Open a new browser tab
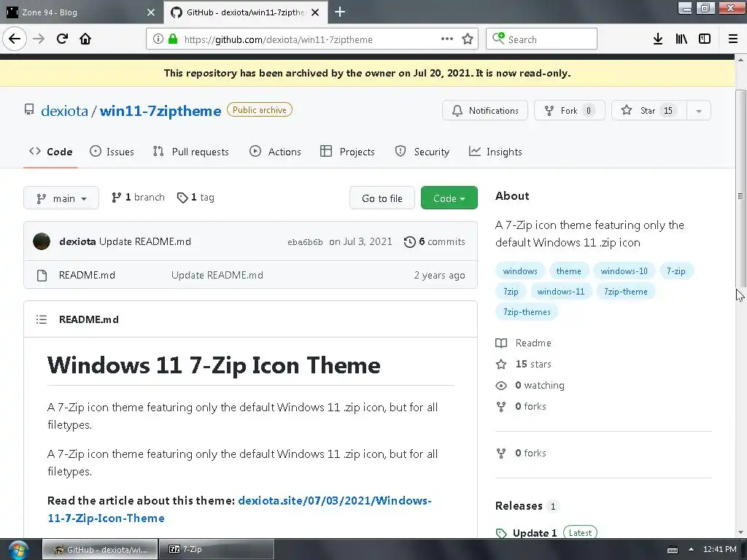Image resolution: width=747 pixels, height=560 pixels. coord(340,12)
